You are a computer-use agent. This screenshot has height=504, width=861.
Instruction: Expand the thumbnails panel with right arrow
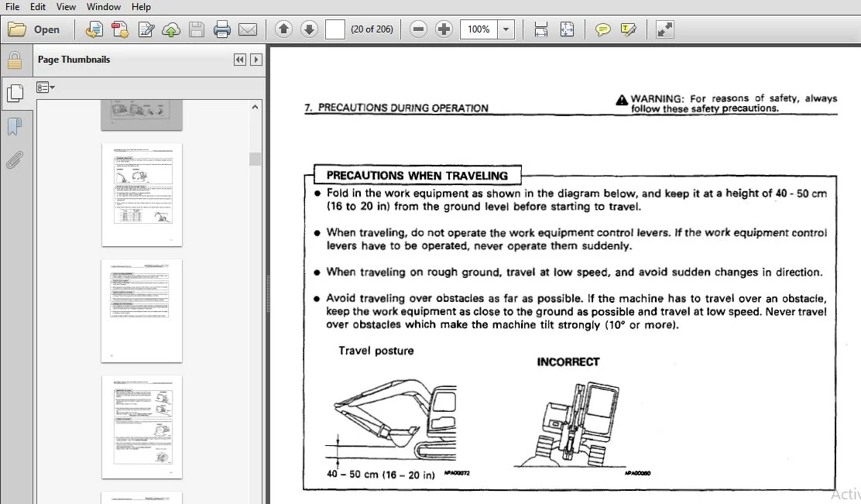[x=256, y=60]
